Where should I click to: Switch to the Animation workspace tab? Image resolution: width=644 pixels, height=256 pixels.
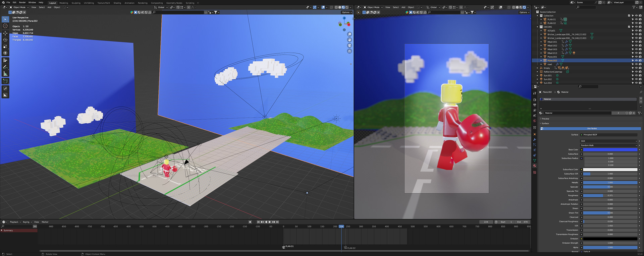tap(129, 3)
